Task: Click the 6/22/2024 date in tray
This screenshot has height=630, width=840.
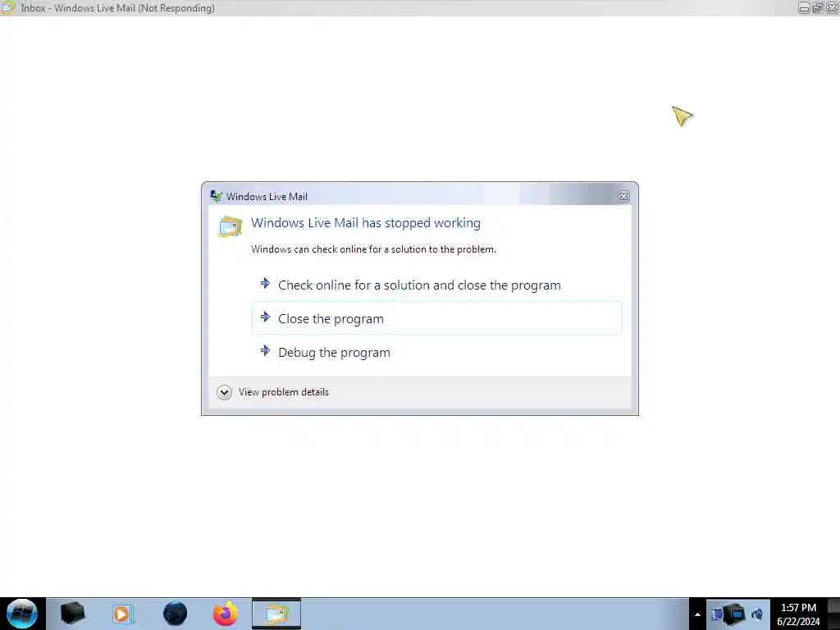Action: 798,622
